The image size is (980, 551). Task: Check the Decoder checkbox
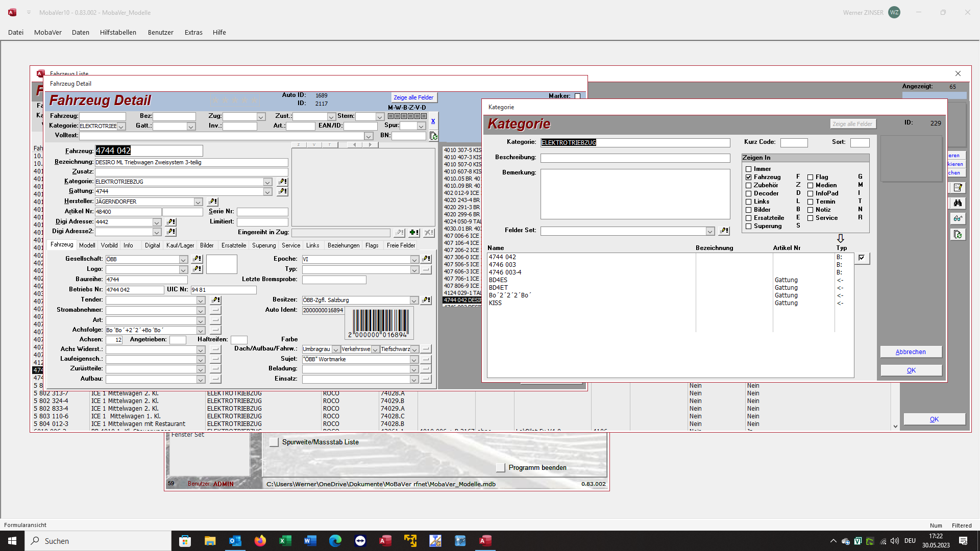point(748,194)
